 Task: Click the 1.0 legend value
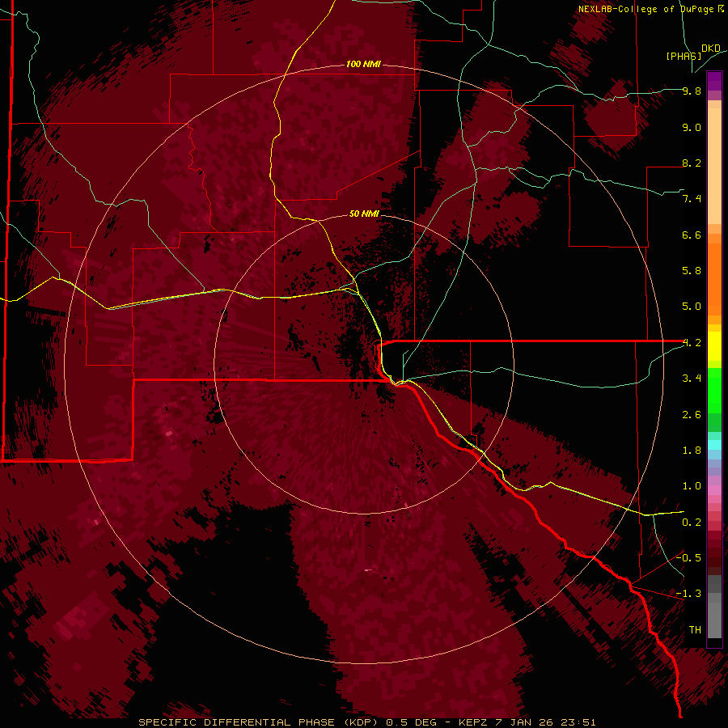[x=692, y=486]
